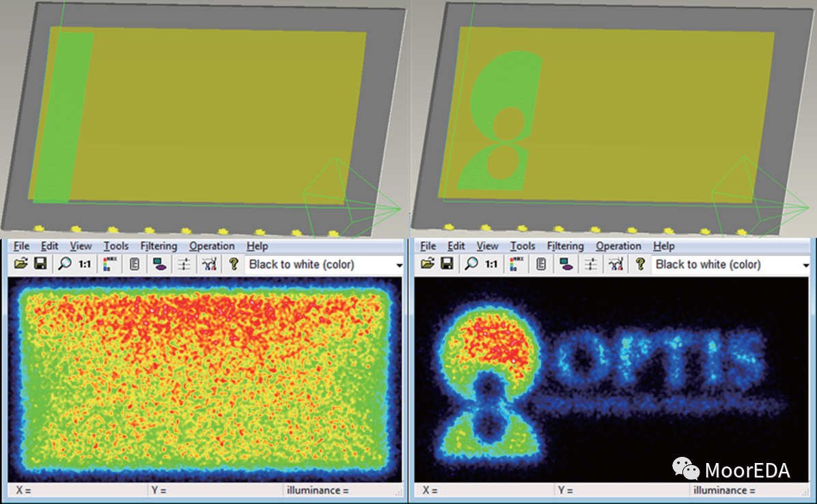This screenshot has width=817, height=504.
Task: Save icon in left illuminance window
Action: [40, 264]
